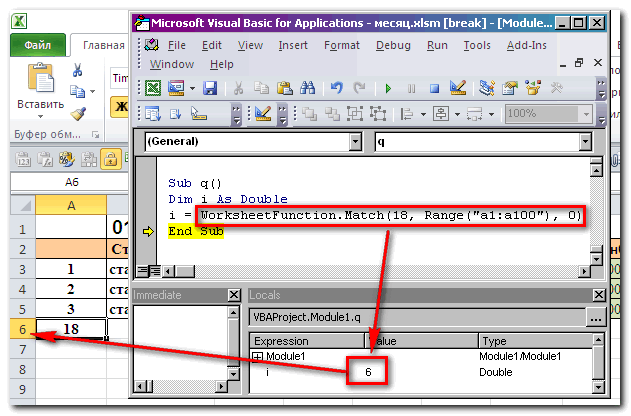Open the Insert menu
This screenshot has height=416, width=631.
click(293, 45)
